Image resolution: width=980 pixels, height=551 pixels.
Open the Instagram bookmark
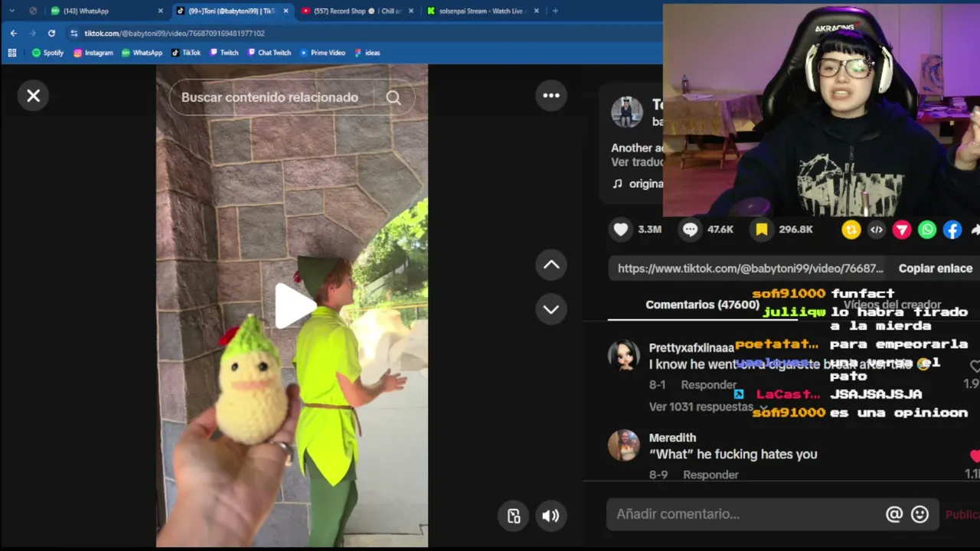click(x=93, y=53)
